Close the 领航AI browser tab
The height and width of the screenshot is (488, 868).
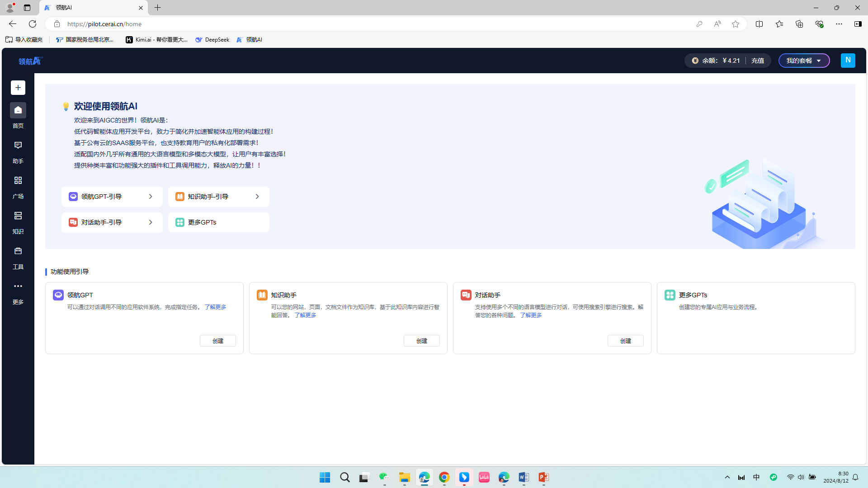tap(141, 8)
